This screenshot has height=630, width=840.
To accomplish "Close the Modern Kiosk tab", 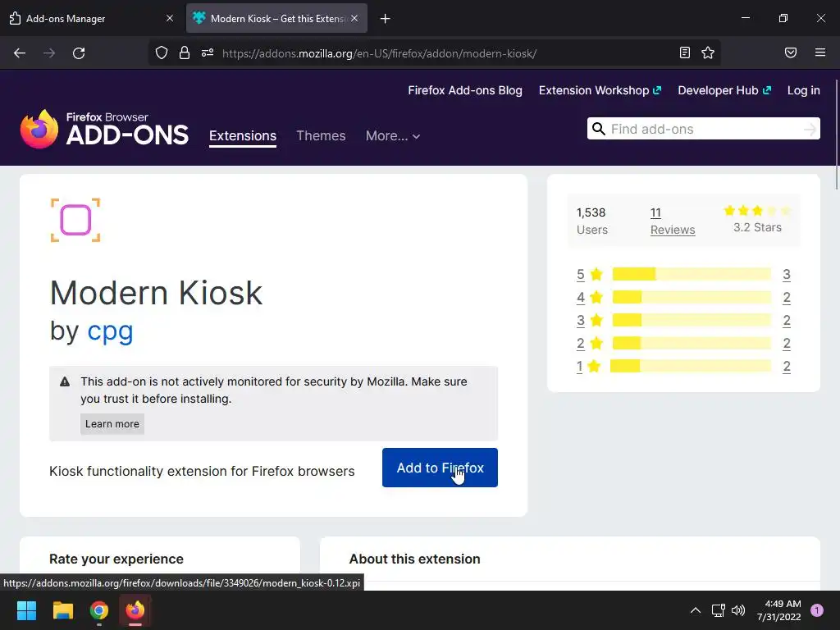I will click(354, 18).
